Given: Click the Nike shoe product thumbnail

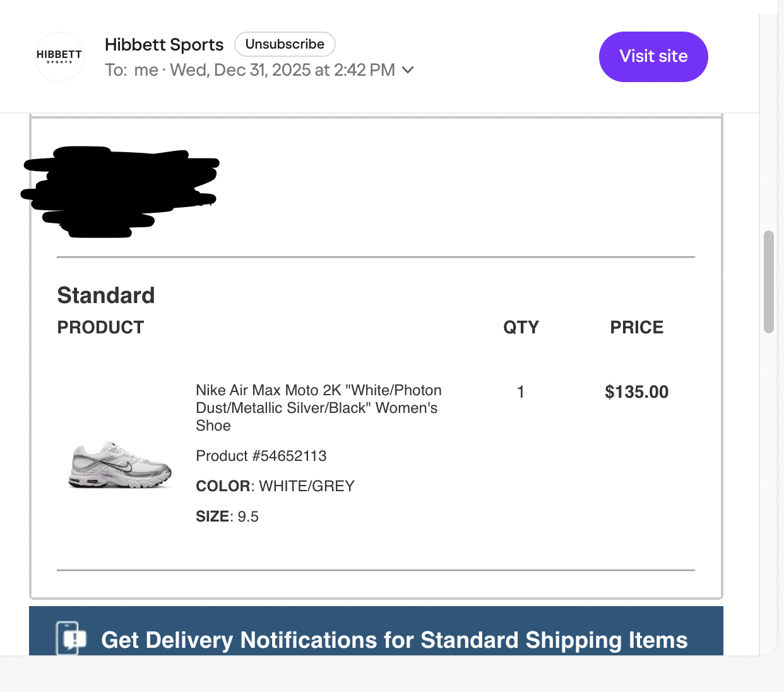Looking at the screenshot, I should (120, 465).
